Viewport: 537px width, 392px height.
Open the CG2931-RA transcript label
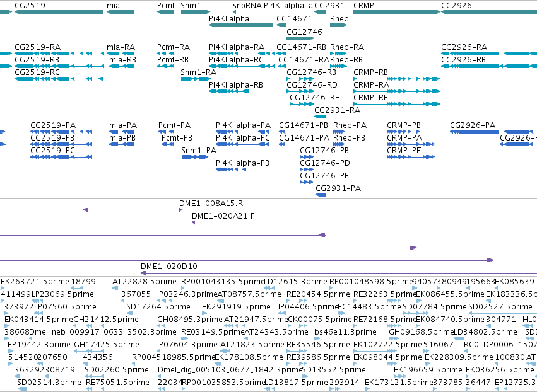coord(338,110)
